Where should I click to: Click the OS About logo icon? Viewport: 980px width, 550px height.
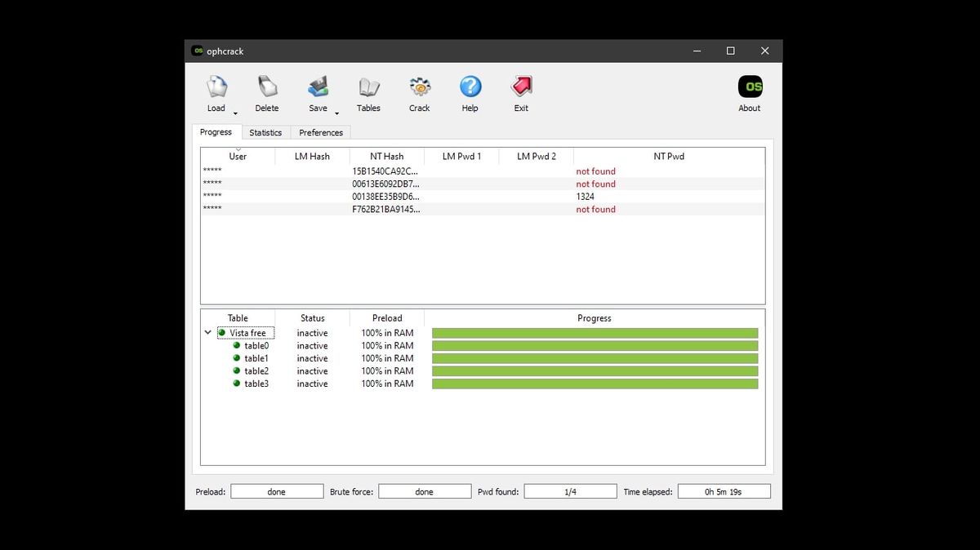coord(749,85)
